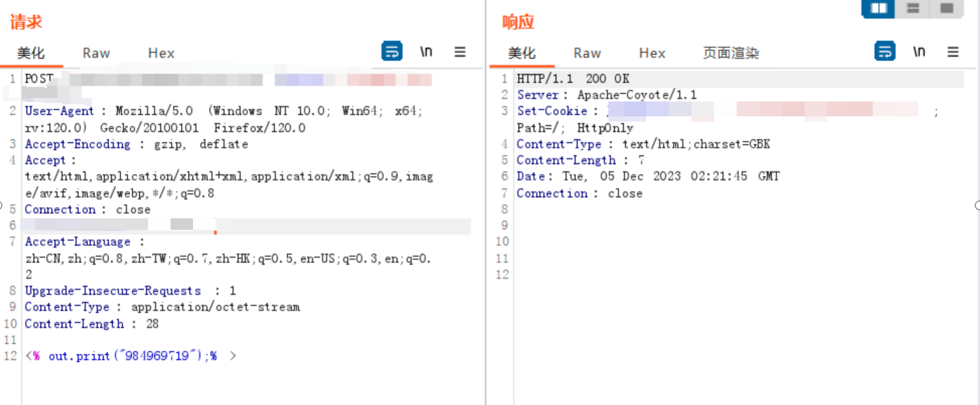The width and height of the screenshot is (980, 405).
Task: Toggle show non-printable characters (\n) in request panel
Action: click(x=426, y=51)
